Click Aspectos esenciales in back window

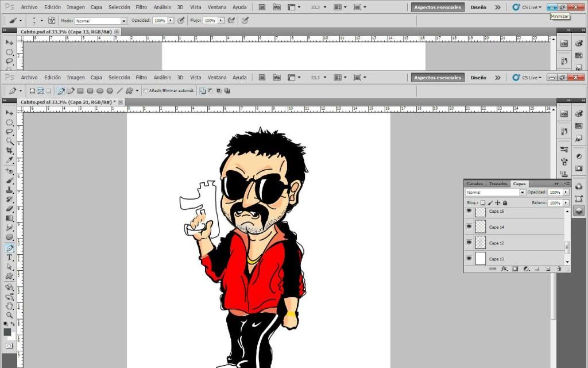click(437, 7)
